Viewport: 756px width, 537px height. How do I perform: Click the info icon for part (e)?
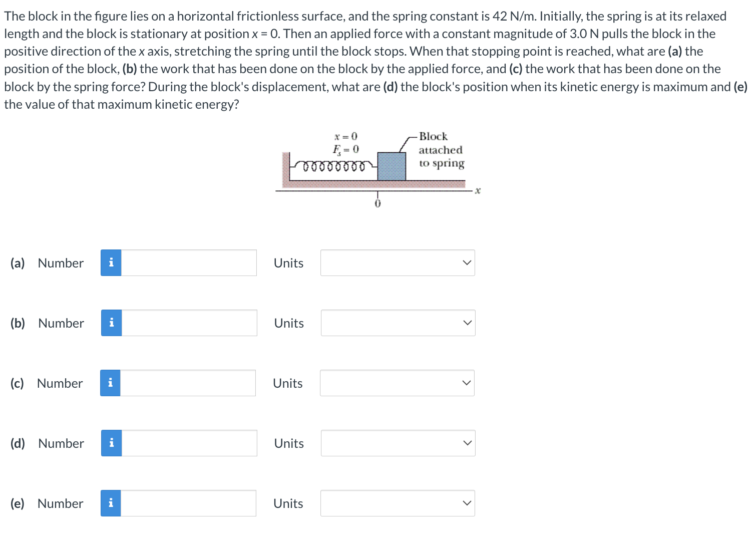pos(111,503)
